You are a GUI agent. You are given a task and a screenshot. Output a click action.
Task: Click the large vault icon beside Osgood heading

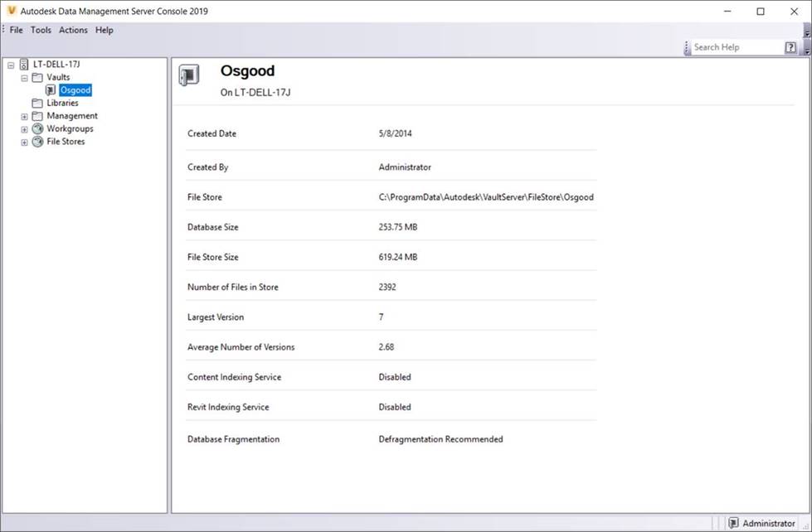(x=189, y=75)
